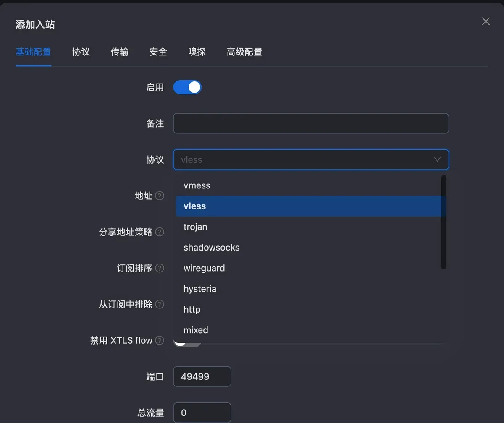Click the help icon beside 分享地址策略

click(x=160, y=232)
